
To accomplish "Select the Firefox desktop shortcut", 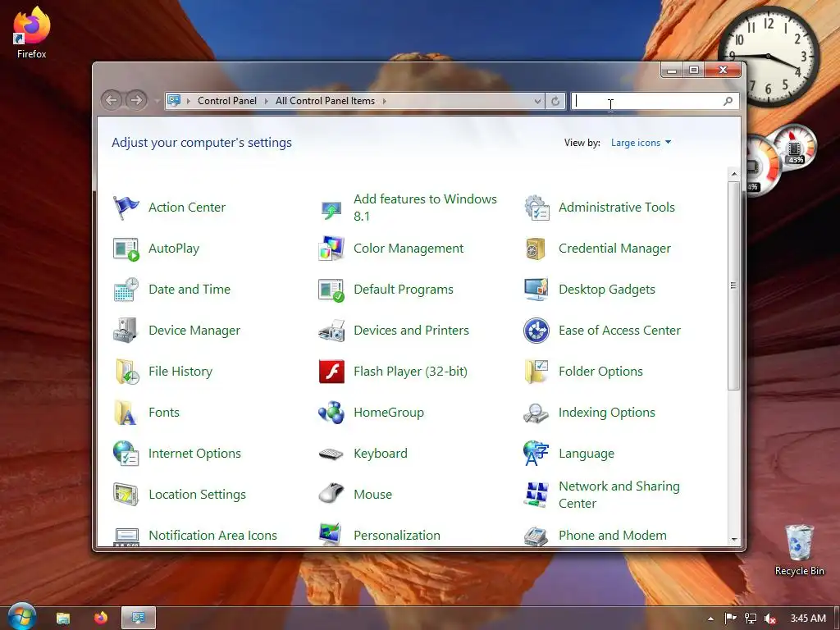I will [x=32, y=32].
